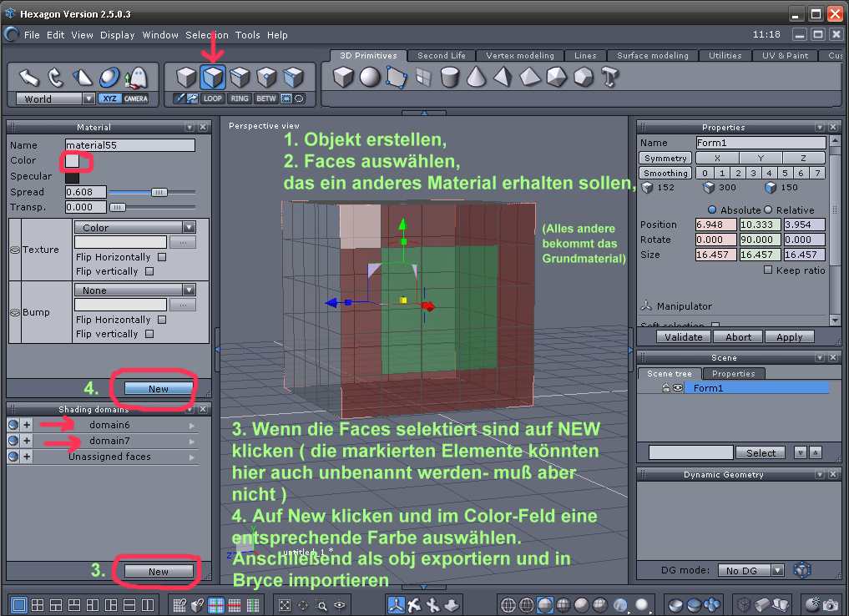
Task: Open the Bump None type dropdown
Action: pos(189,290)
